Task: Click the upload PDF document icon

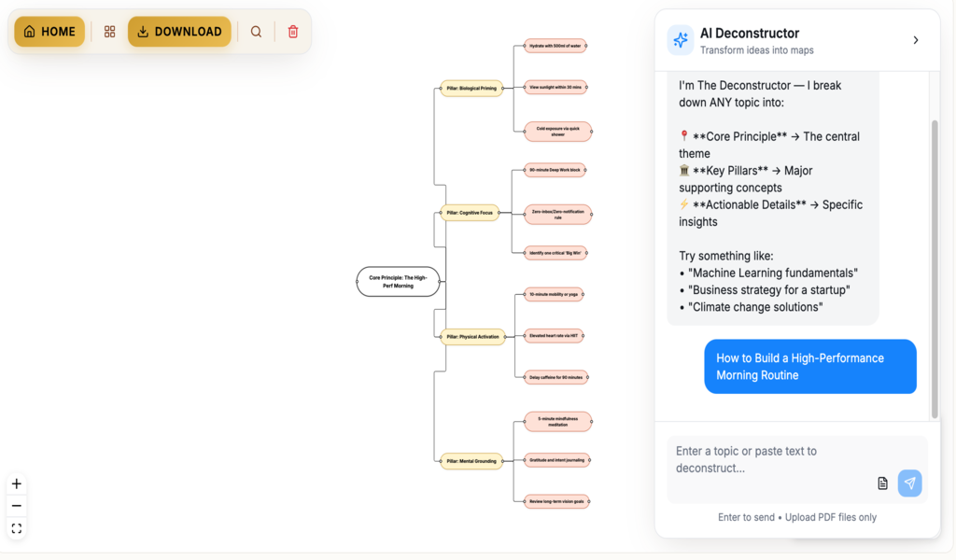Action: coord(882,483)
